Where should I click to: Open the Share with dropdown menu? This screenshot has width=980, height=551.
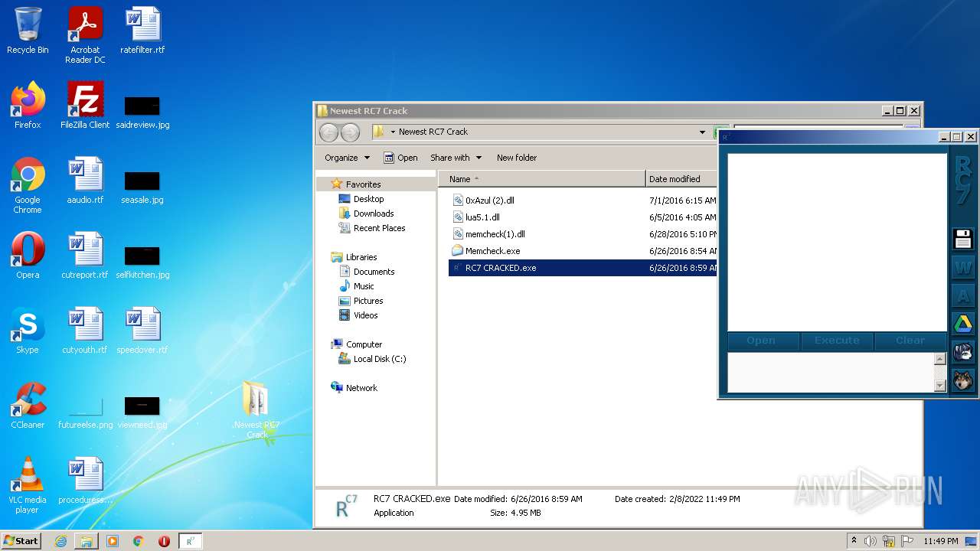click(x=456, y=158)
